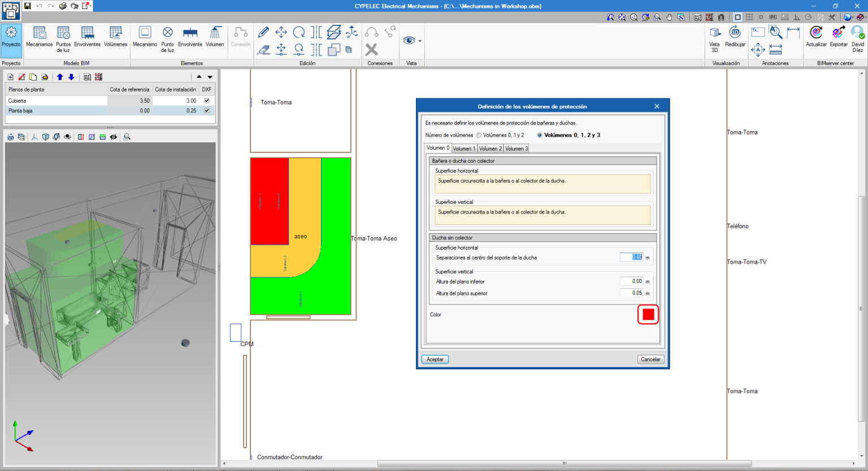Switch to the Volumen 1 tab
The width and height of the screenshot is (868, 471).
click(x=464, y=149)
